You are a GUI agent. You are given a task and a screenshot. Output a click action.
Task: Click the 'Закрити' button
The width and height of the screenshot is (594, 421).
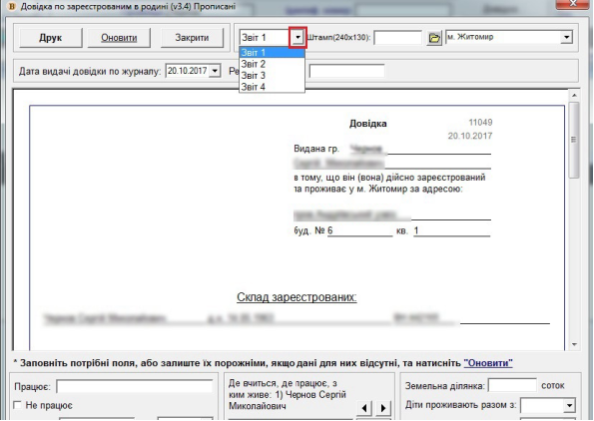pos(192,38)
